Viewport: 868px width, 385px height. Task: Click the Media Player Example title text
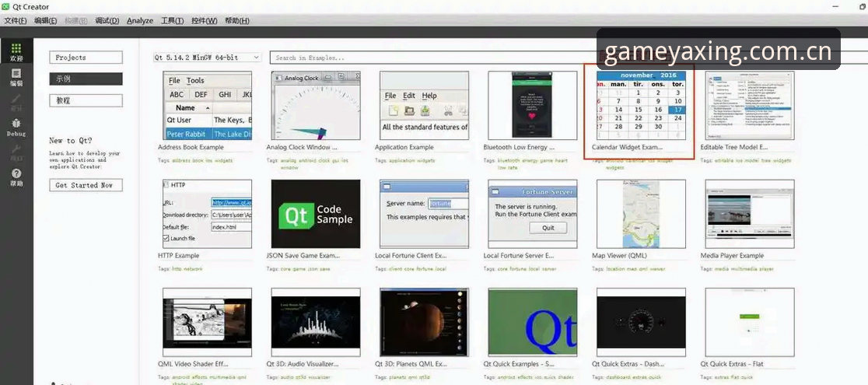732,256
